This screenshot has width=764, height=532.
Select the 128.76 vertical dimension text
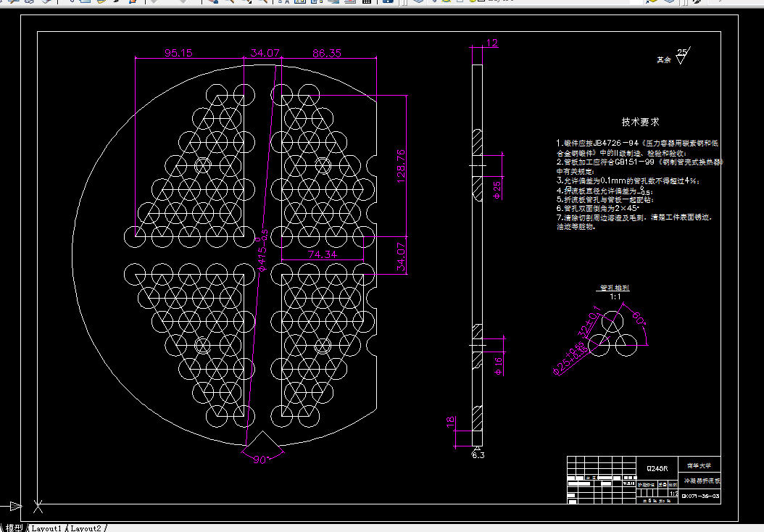[401, 166]
